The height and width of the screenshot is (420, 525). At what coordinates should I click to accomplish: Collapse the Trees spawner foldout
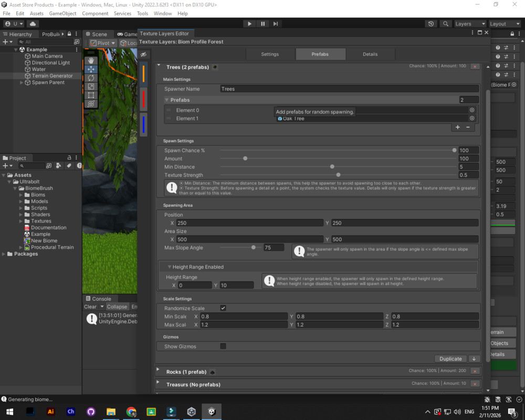click(x=159, y=66)
